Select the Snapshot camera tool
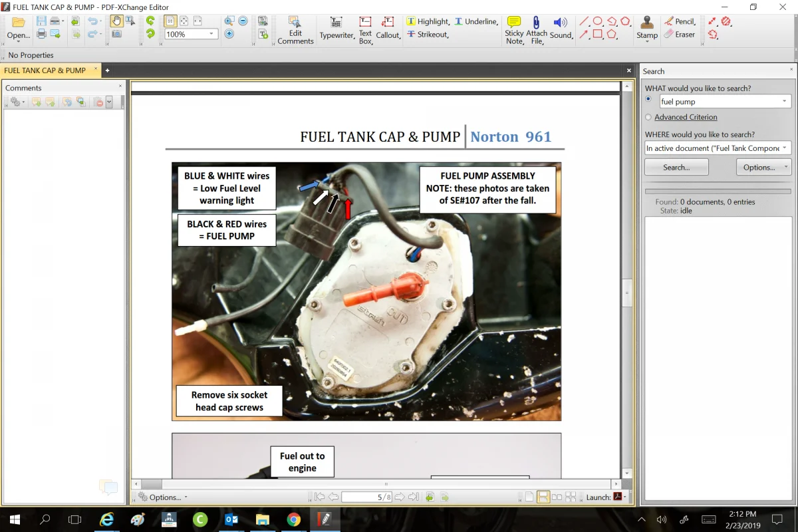798x532 pixels. [116, 34]
